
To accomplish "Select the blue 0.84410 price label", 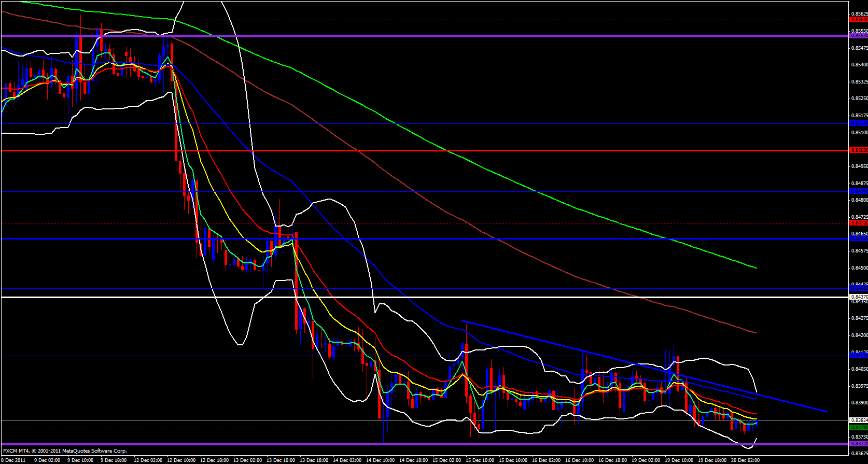I will (859, 288).
